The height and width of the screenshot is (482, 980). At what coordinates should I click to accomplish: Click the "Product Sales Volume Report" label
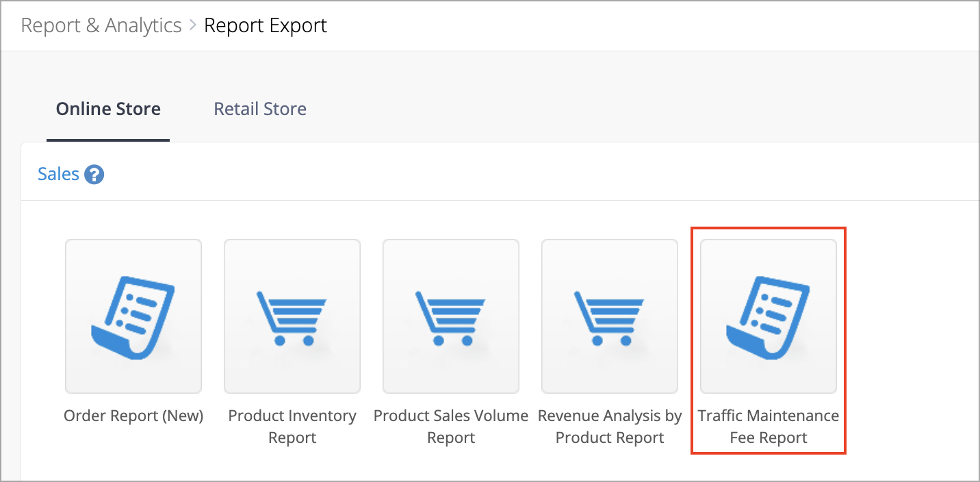tap(451, 427)
